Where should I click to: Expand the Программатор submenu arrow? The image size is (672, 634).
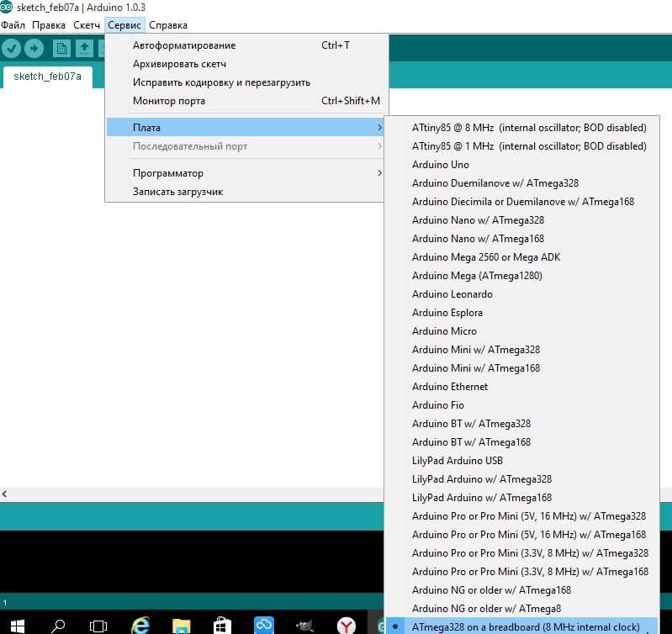pos(379,173)
